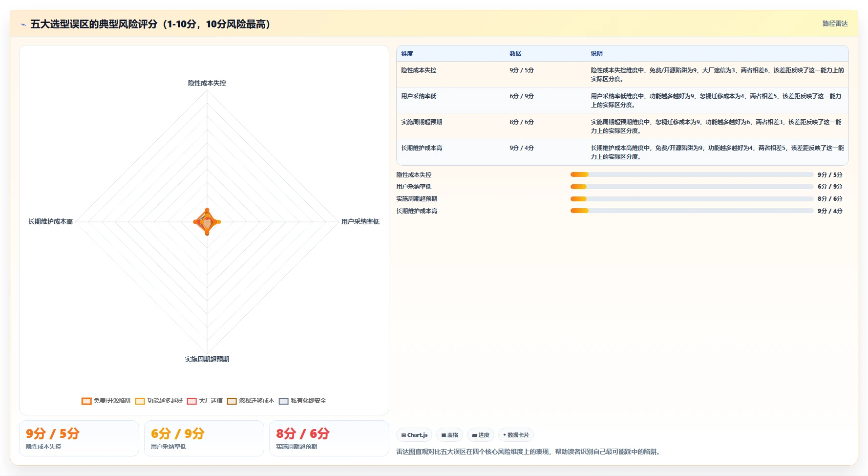
Task: Click the small icon before the page title
Action: tap(23, 24)
